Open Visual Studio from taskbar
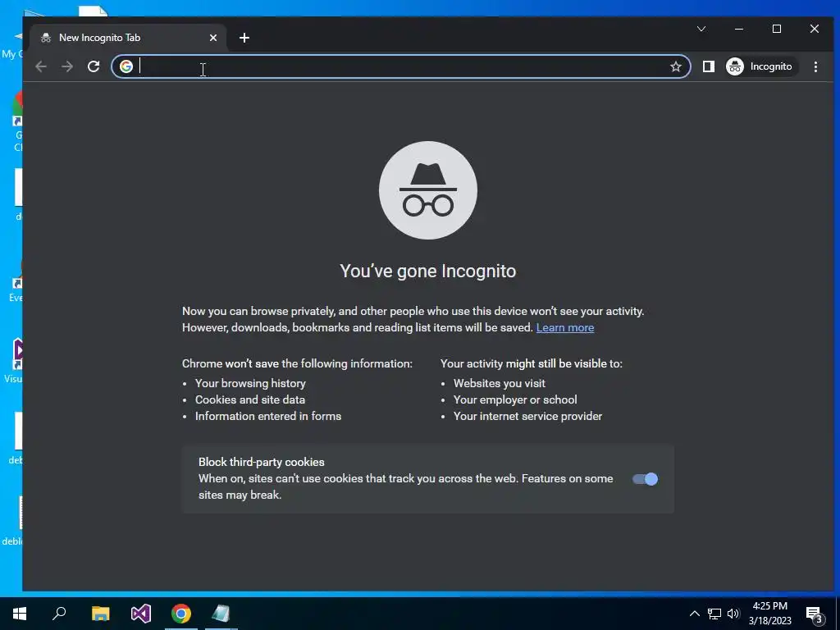 coord(141,614)
